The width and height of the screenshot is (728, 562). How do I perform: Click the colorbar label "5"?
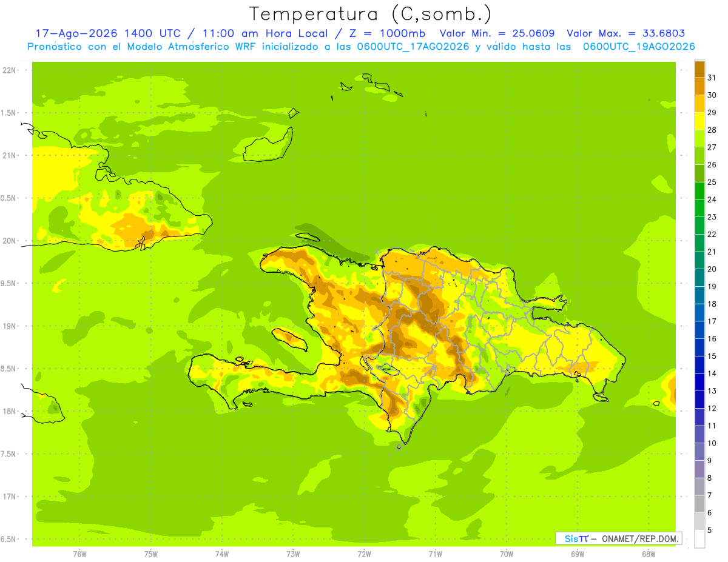pyautogui.click(x=710, y=530)
